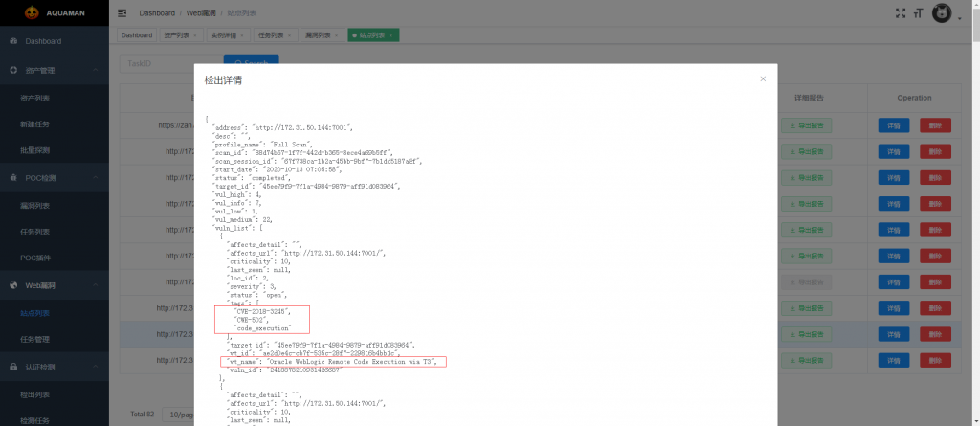Click 删除 in the highlighted table row

click(935, 334)
